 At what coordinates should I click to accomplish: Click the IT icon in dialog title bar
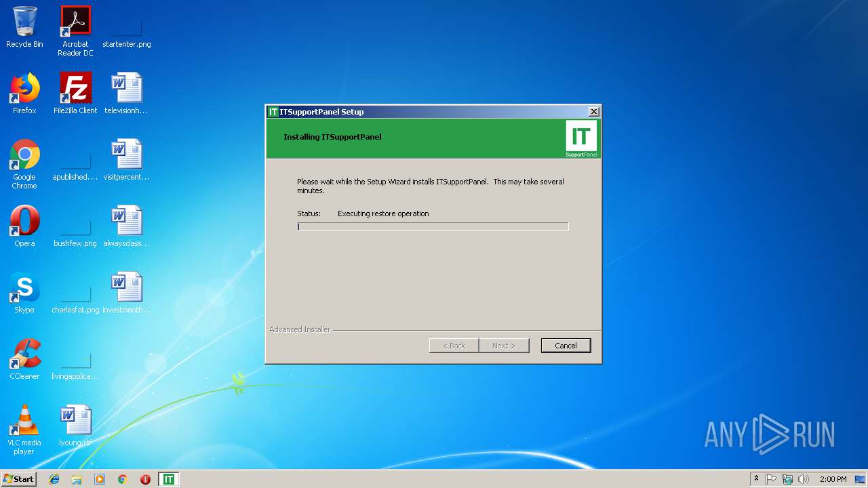[x=273, y=112]
